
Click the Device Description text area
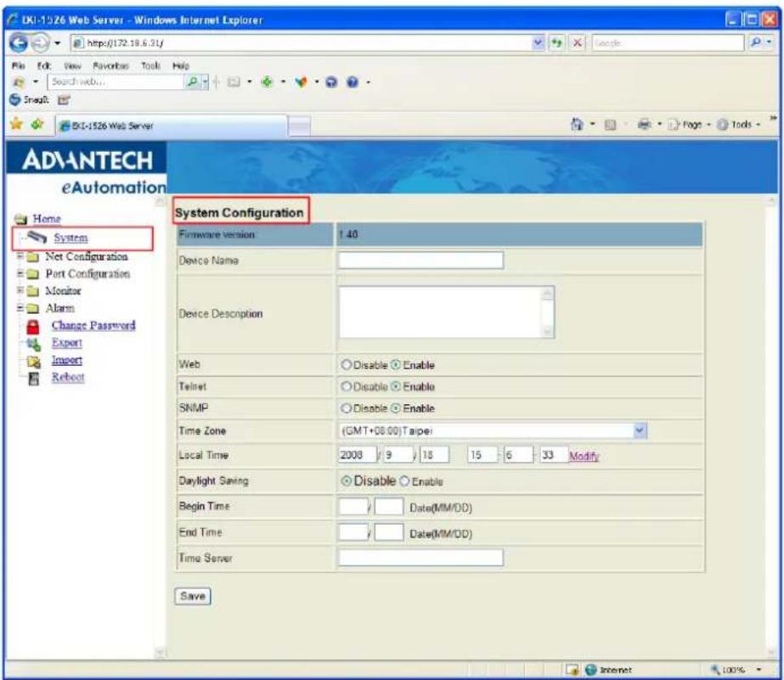coord(447,312)
